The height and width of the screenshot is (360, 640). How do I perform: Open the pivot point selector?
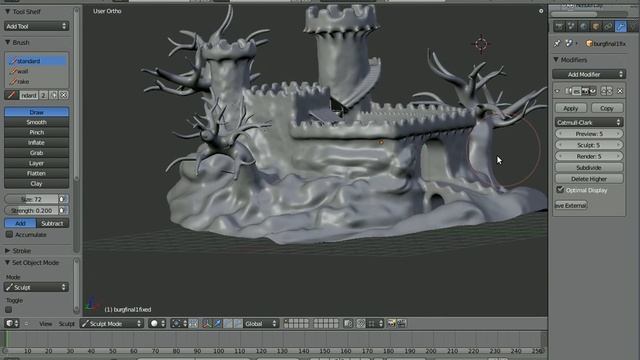pyautogui.click(x=179, y=324)
